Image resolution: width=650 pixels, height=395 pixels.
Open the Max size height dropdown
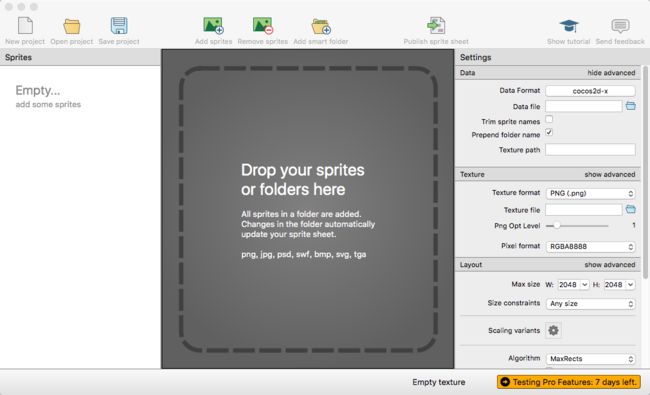pyautogui.click(x=619, y=284)
